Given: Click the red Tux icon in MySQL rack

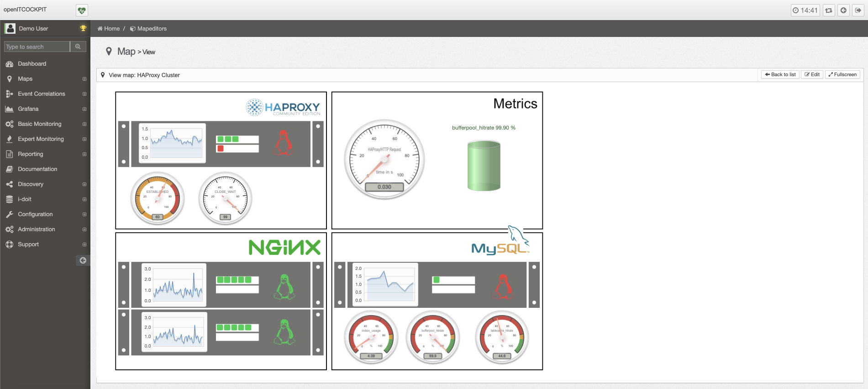Looking at the screenshot, I should (x=503, y=287).
